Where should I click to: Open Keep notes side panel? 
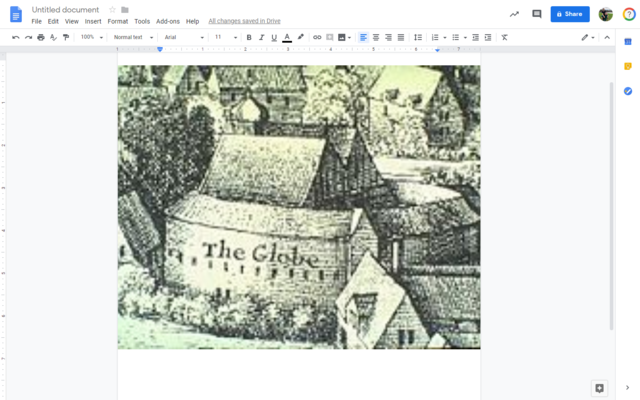coord(628,66)
